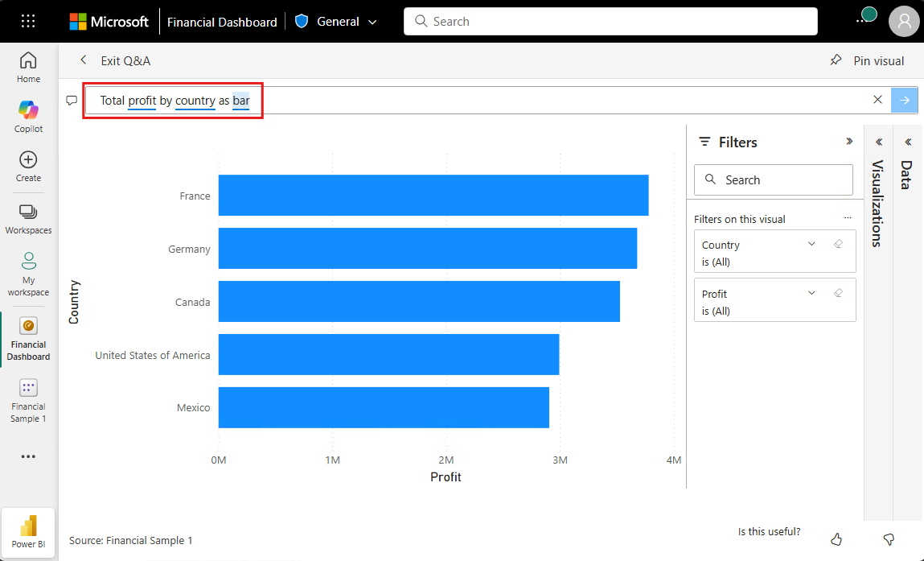Image resolution: width=924 pixels, height=561 pixels.
Task: Click the Power BI logo at bottom left
Action: pos(28,532)
